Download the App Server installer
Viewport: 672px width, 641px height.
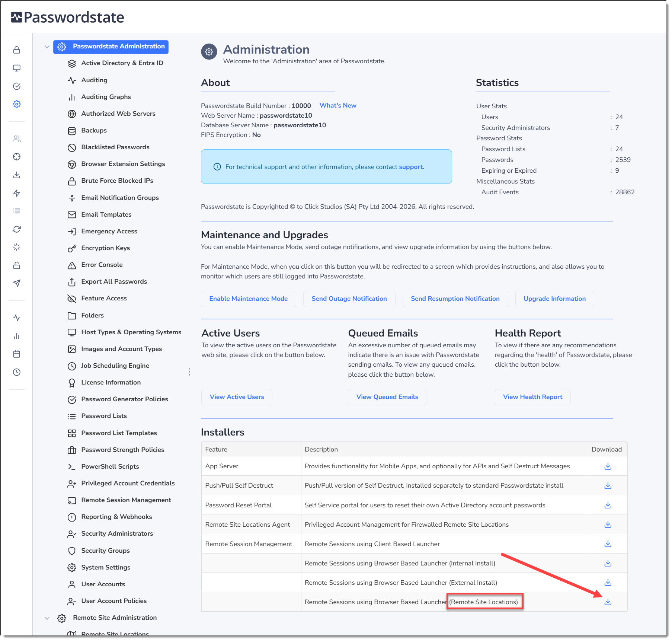pos(608,466)
